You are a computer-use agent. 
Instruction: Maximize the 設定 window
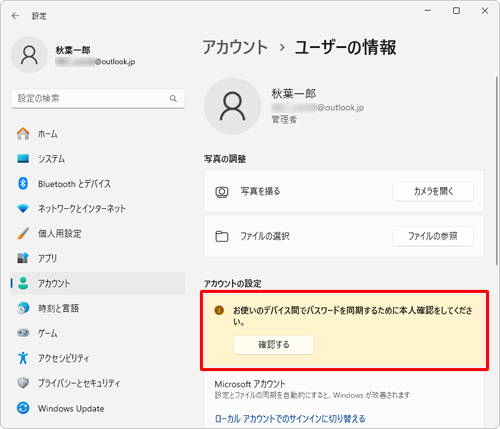pyautogui.click(x=456, y=11)
